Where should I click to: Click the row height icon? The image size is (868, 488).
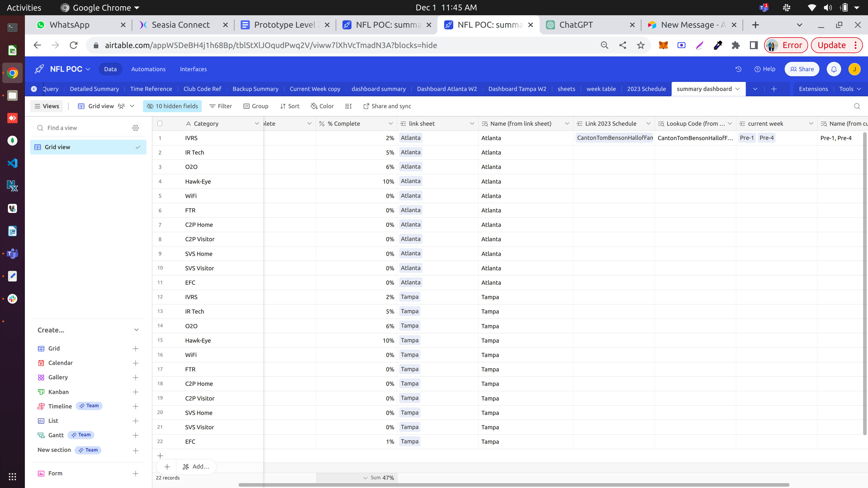click(348, 106)
